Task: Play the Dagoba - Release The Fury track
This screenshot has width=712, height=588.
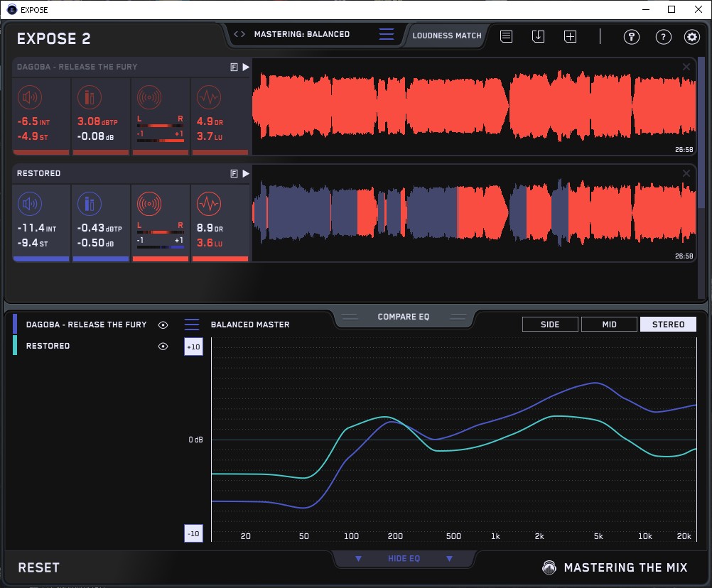Action: [x=246, y=67]
